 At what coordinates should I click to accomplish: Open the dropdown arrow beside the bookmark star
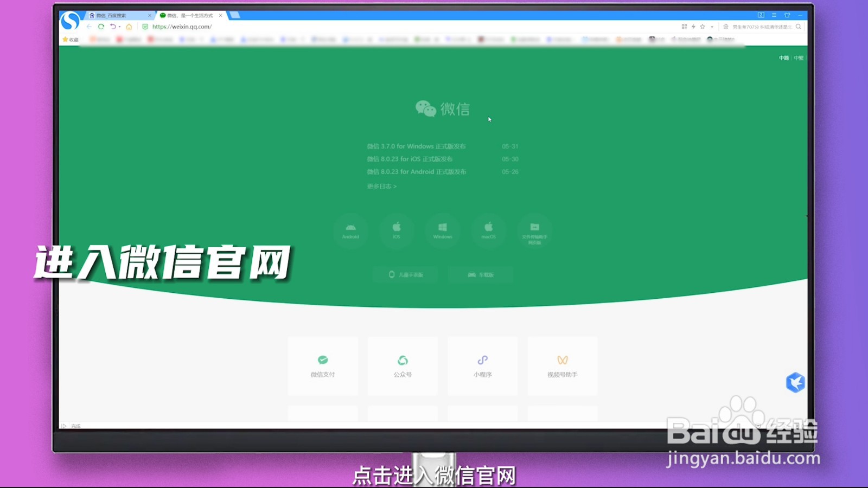tap(712, 27)
